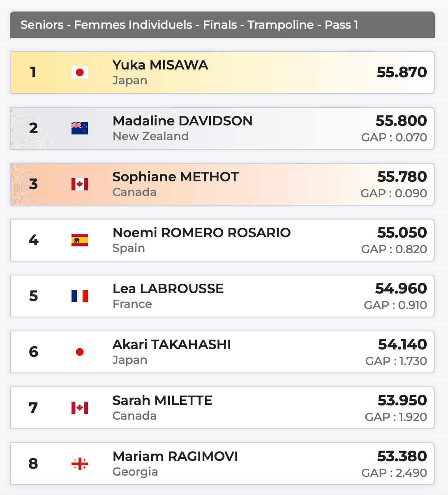The height and width of the screenshot is (495, 448).
Task: Open Sarah MILETTE athlete name
Action: tap(162, 400)
